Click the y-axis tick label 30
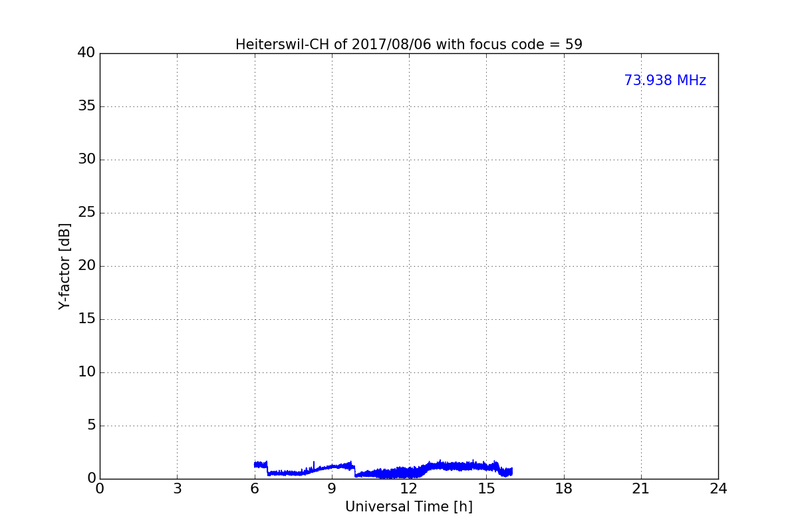Viewport: 798px width, 532px height. coord(86,159)
